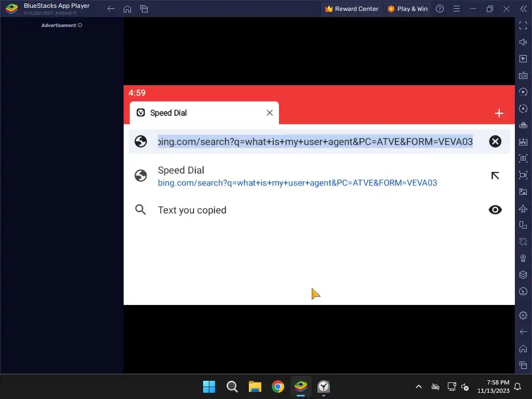Click the URL address field
532x399 pixels.
tap(315, 141)
